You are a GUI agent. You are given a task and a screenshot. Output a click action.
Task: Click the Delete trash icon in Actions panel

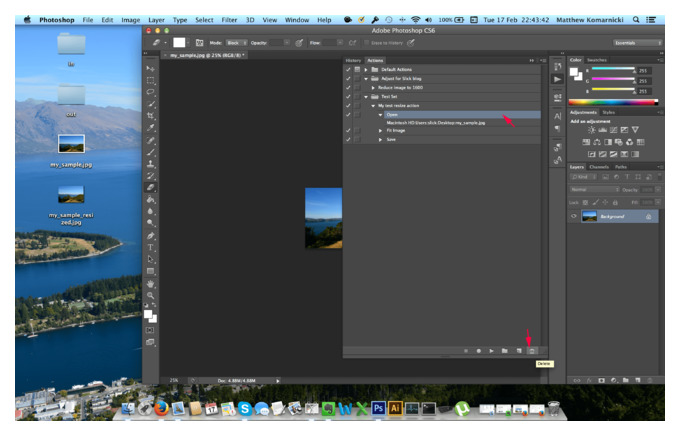coord(532,351)
